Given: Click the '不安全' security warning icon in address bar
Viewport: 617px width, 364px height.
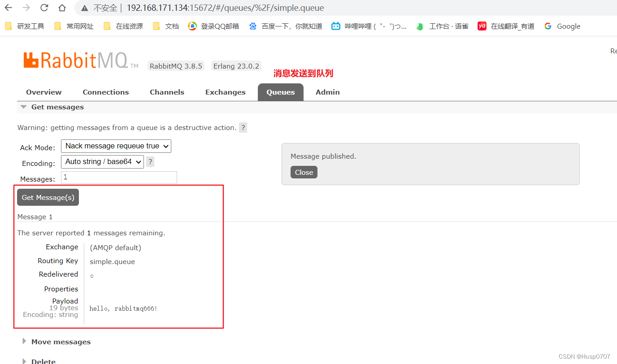Looking at the screenshot, I should point(84,8).
